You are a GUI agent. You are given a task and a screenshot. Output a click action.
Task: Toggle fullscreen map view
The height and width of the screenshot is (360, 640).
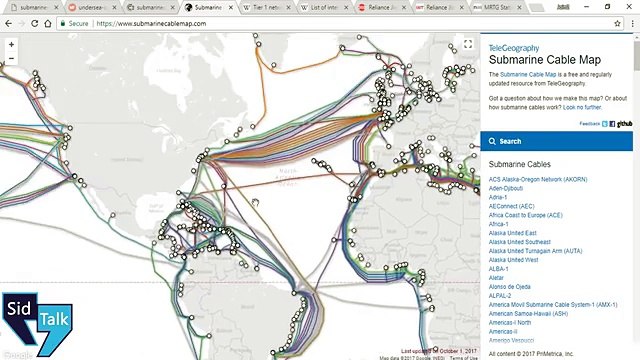pyautogui.click(x=468, y=44)
